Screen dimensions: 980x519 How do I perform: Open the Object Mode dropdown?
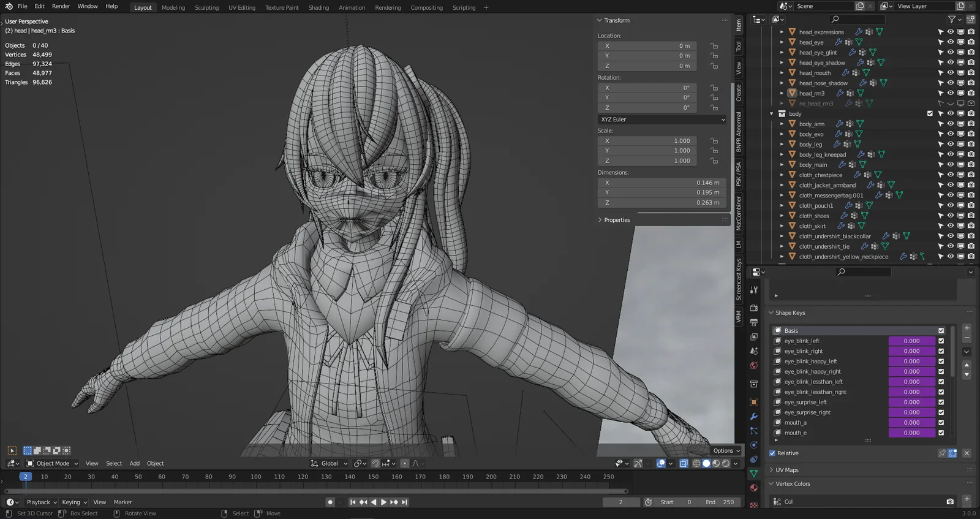tap(52, 464)
